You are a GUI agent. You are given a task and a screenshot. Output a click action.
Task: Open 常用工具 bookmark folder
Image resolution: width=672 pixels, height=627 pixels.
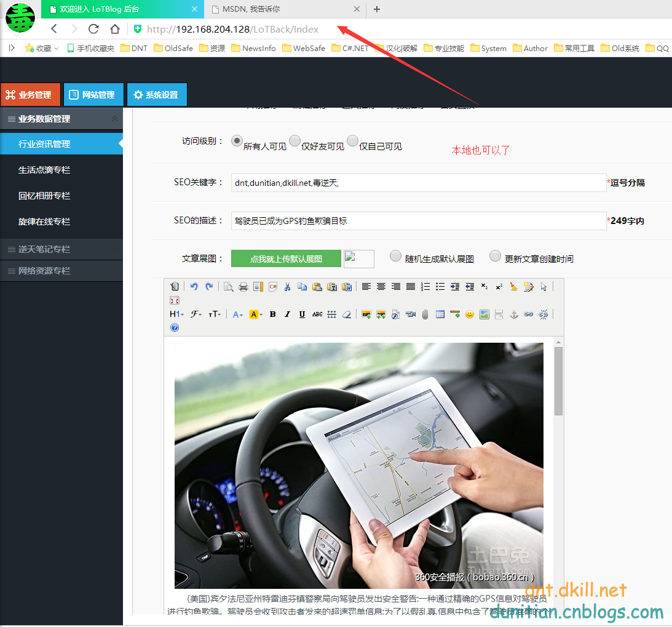[574, 48]
